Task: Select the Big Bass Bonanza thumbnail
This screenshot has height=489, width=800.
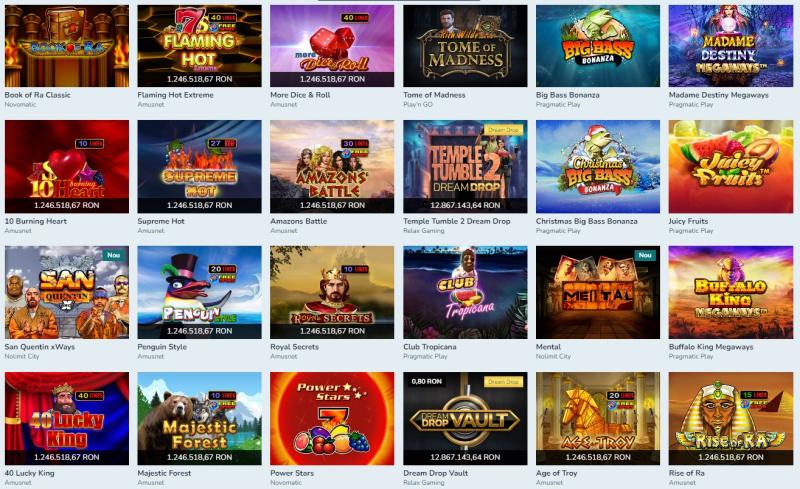Action: point(598,46)
